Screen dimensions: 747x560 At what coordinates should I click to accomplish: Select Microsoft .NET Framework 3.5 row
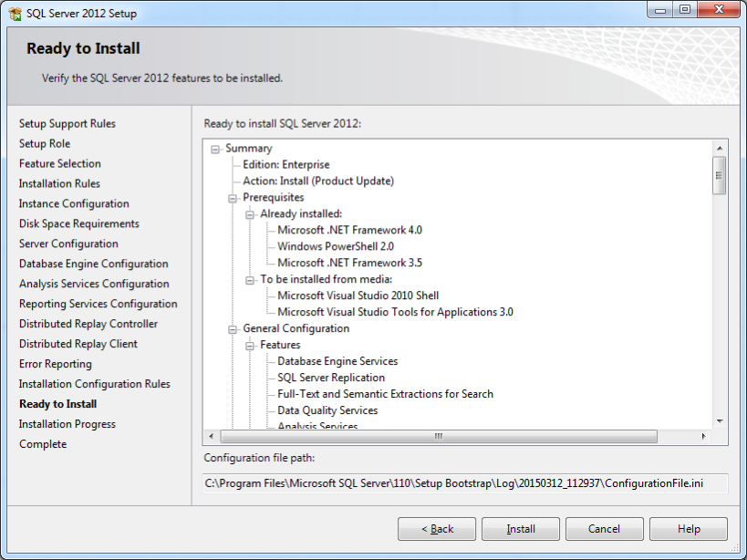pos(349,263)
